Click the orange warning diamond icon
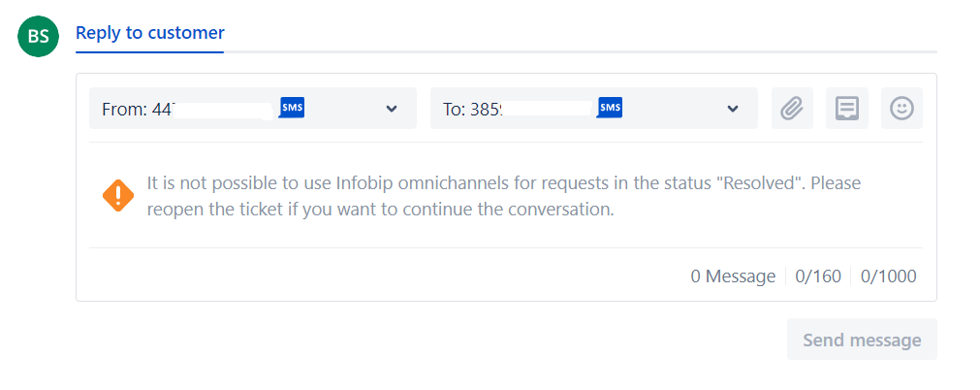Viewport: 980px width, 390px height. [x=118, y=195]
